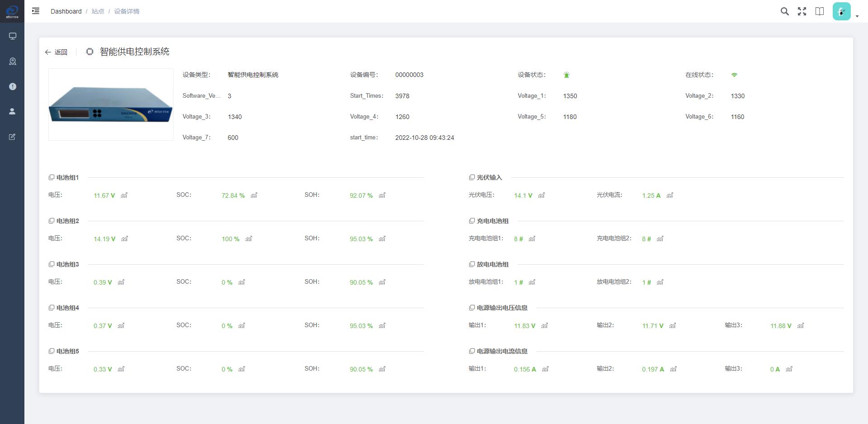Image resolution: width=868 pixels, height=424 pixels.
Task: Open documentation via the book icon
Action: (820, 11)
